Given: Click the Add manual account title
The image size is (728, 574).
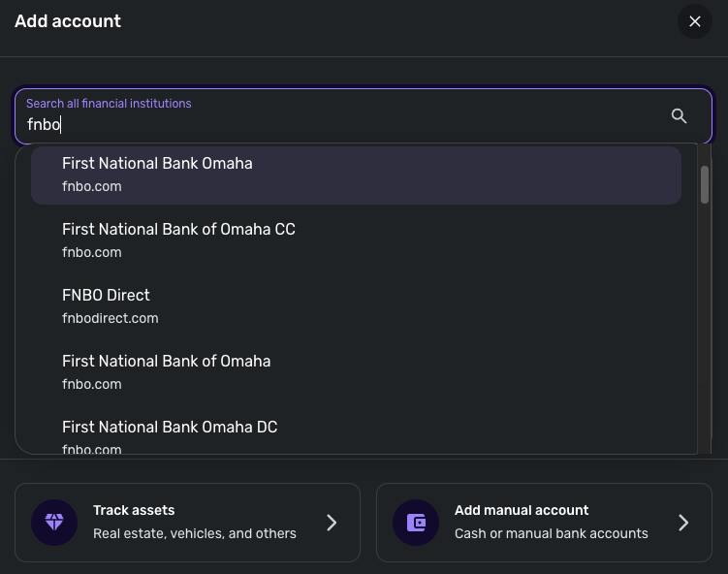Looking at the screenshot, I should tap(522, 510).
